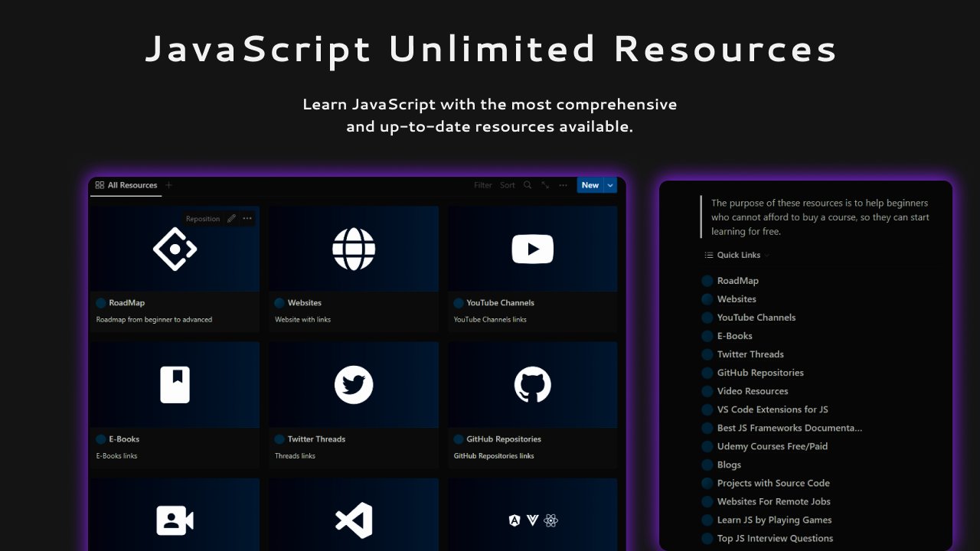Screen dimensions: 980x551
Task: Click the New button
Action: click(x=590, y=185)
